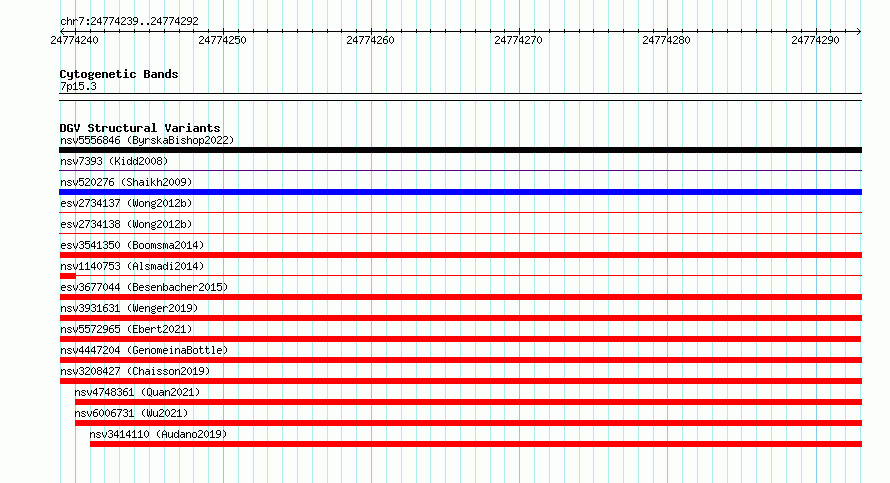This screenshot has height=483, width=890.
Task: Click the nsv4748361 (Quan2021) label
Action: 137,392
